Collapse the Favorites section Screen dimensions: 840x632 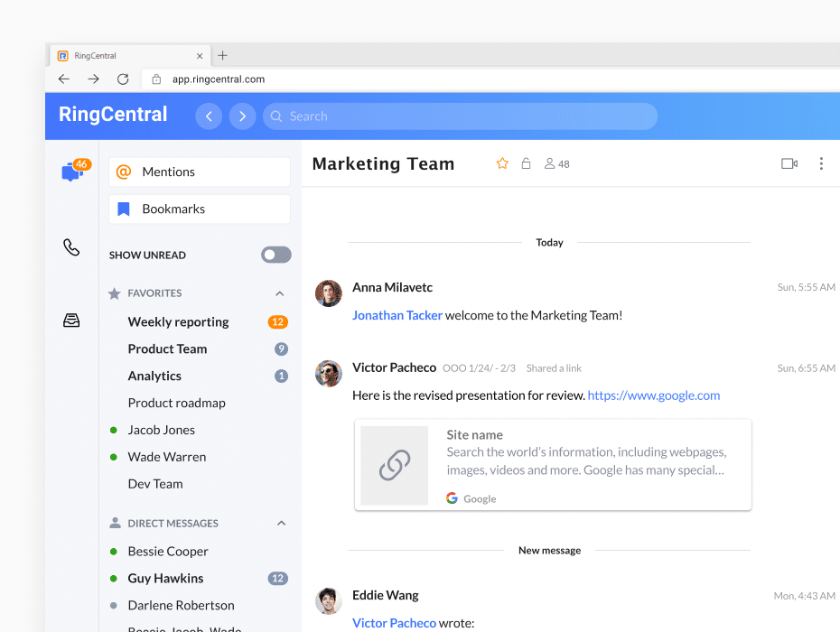280,293
